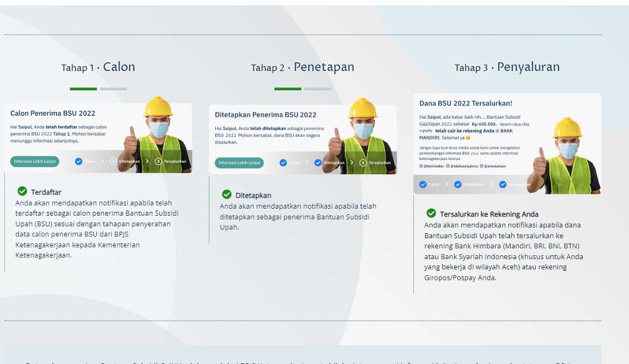Click blue Tersalurkan check in Dana BSU Tersalurkan card
This screenshot has width=629, height=364.
503,184
